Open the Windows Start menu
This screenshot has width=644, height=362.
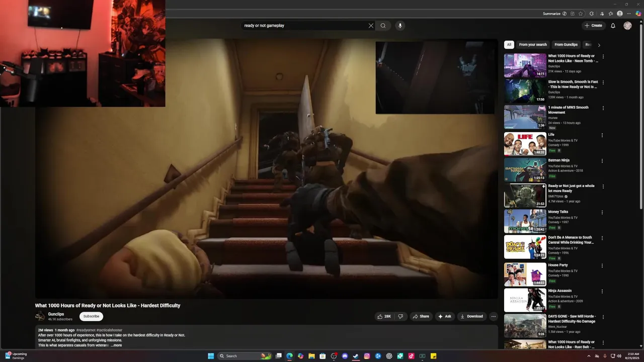[x=211, y=356]
